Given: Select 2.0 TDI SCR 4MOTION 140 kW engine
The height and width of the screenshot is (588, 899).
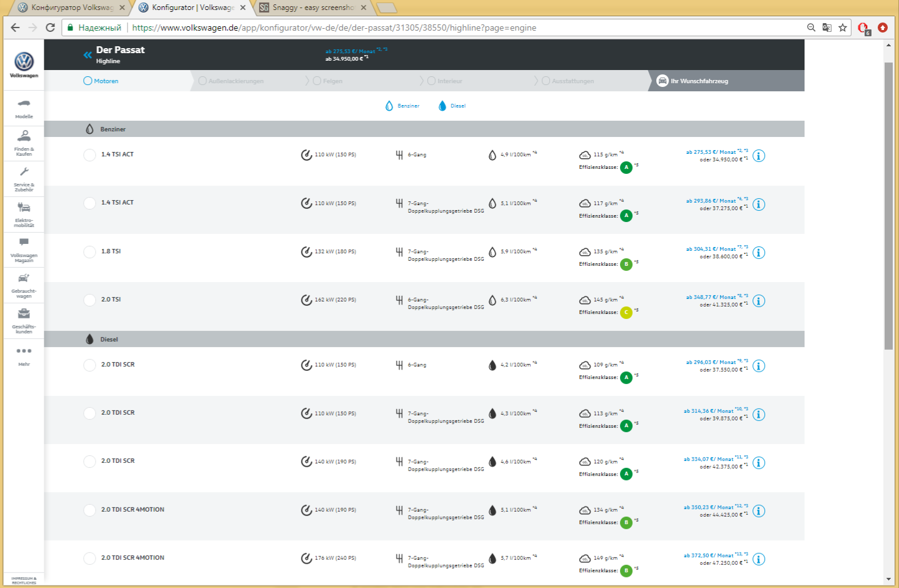Looking at the screenshot, I should coord(89,510).
